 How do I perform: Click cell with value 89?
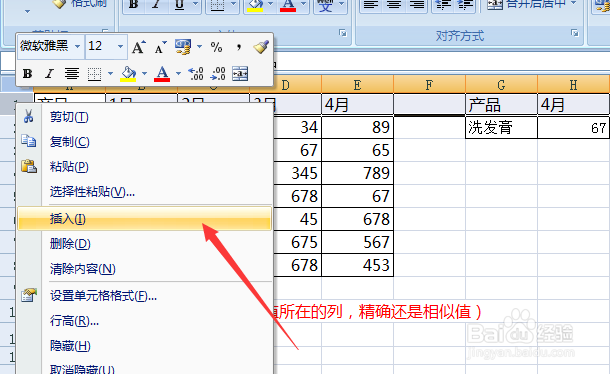pos(358,127)
